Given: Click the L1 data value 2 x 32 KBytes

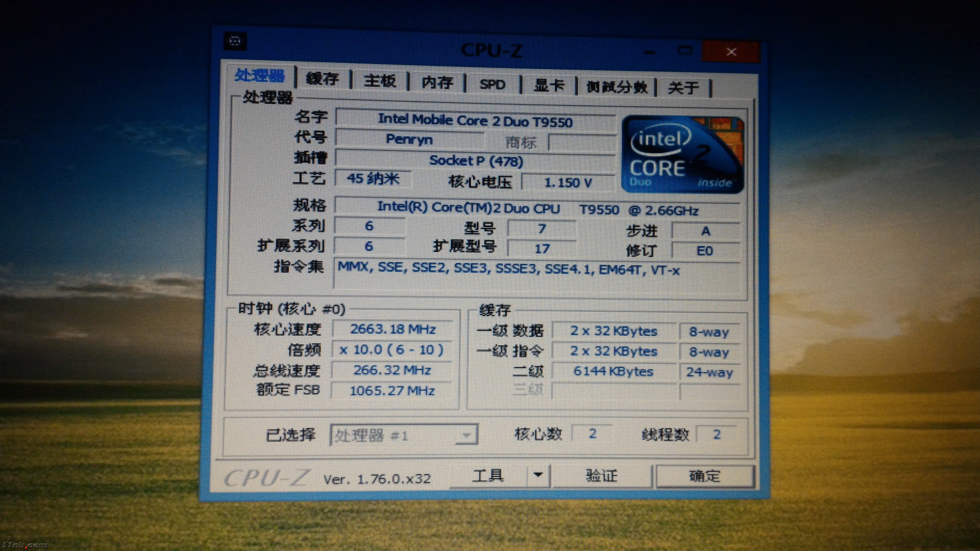Looking at the screenshot, I should pos(614,331).
